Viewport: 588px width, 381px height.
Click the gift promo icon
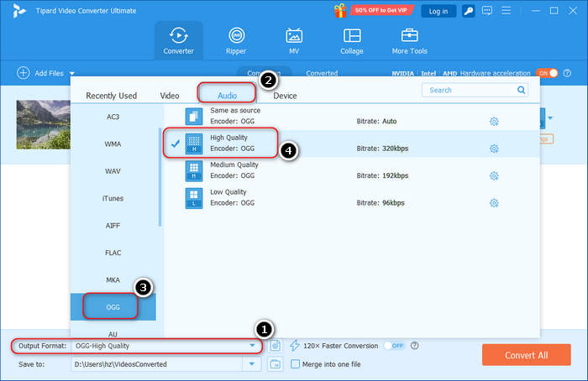340,10
